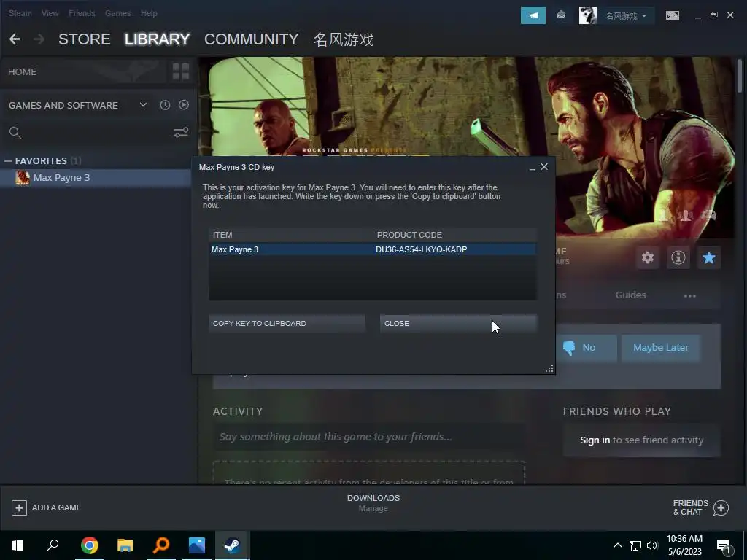Click the Steam taskbar icon
Viewport: 747px width, 560px height.
pos(232,545)
